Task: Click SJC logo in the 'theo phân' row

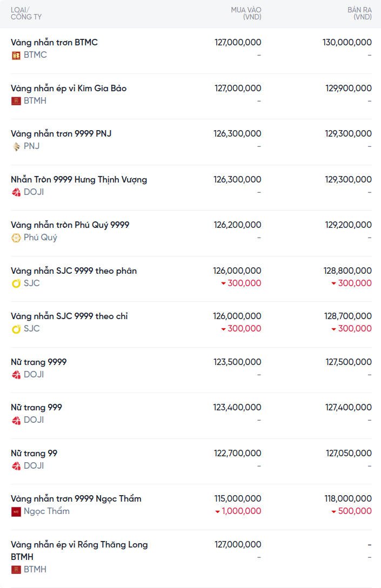Action: (x=16, y=283)
